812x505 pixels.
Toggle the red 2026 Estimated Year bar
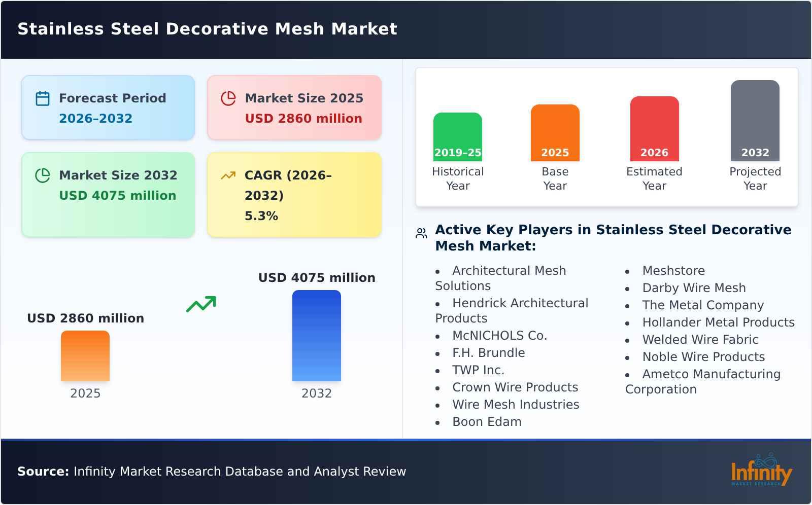pyautogui.click(x=654, y=128)
